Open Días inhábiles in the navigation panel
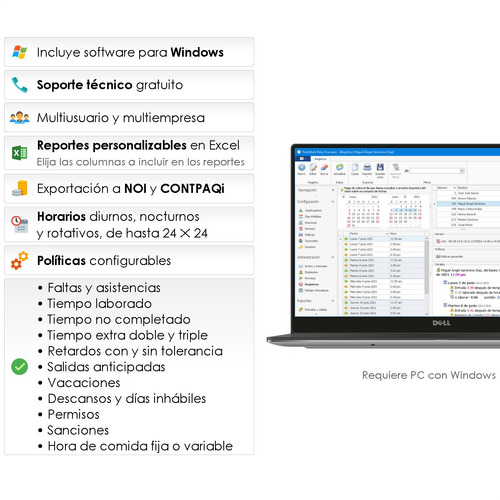The height and width of the screenshot is (500, 500). click(x=310, y=216)
